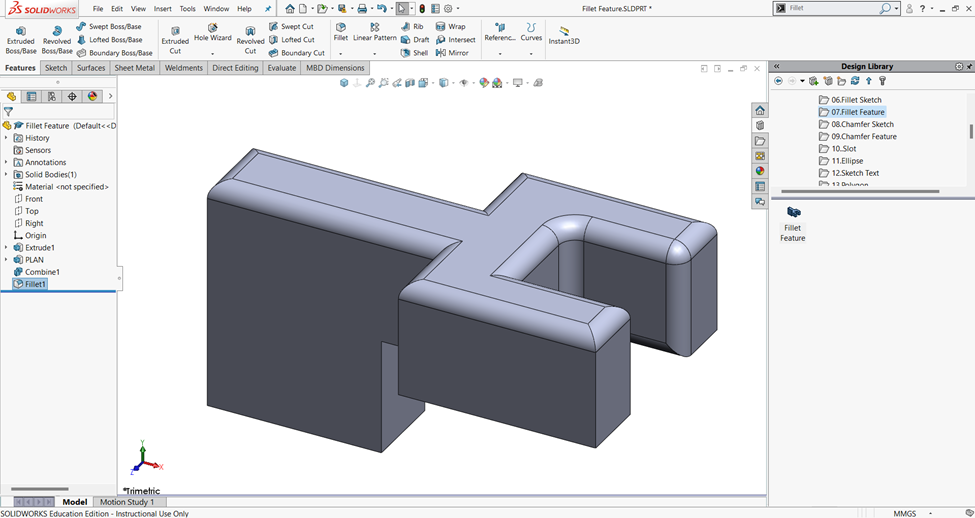Select the Mirror tool
975x518 pixels.
point(452,53)
